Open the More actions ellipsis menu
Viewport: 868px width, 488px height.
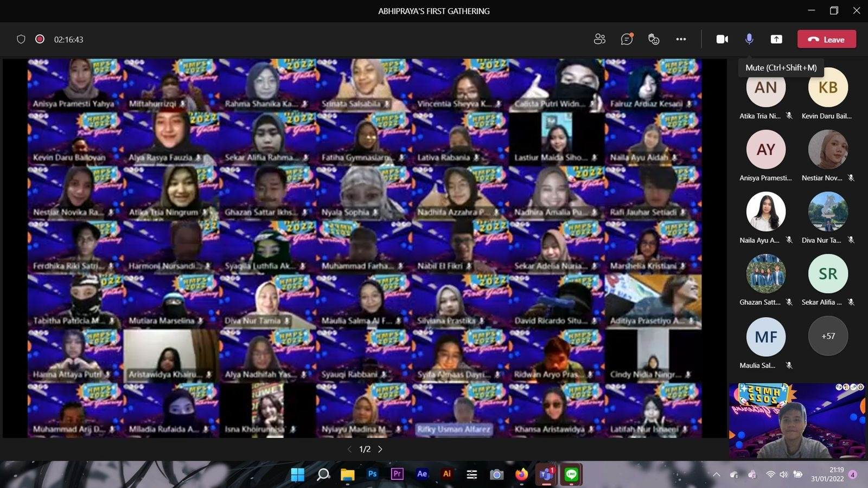tap(681, 39)
